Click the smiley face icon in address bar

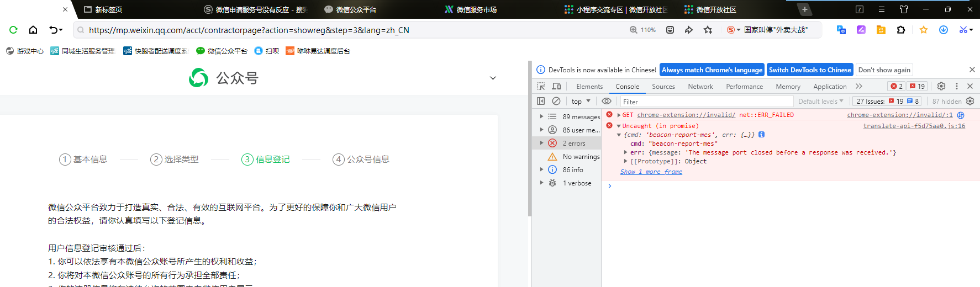click(x=670, y=30)
